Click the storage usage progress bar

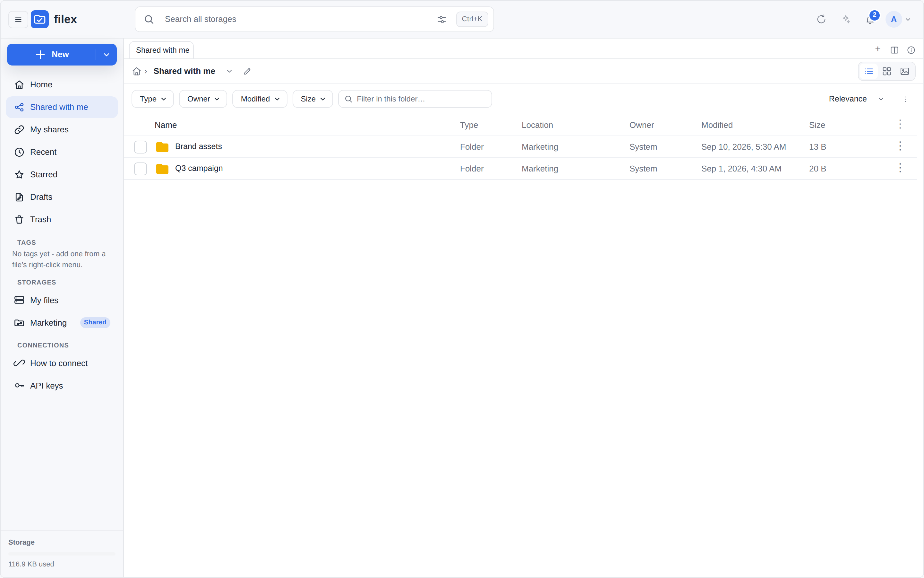[x=62, y=554]
